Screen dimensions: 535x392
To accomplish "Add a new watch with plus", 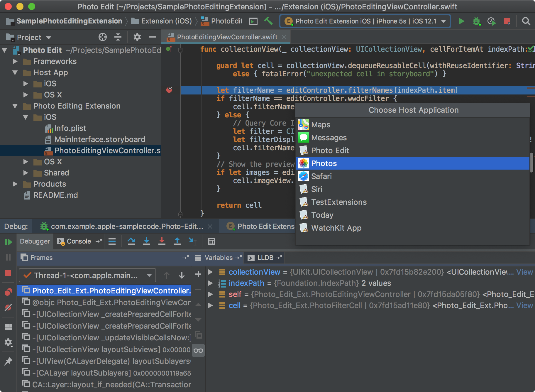I will click(x=198, y=274).
